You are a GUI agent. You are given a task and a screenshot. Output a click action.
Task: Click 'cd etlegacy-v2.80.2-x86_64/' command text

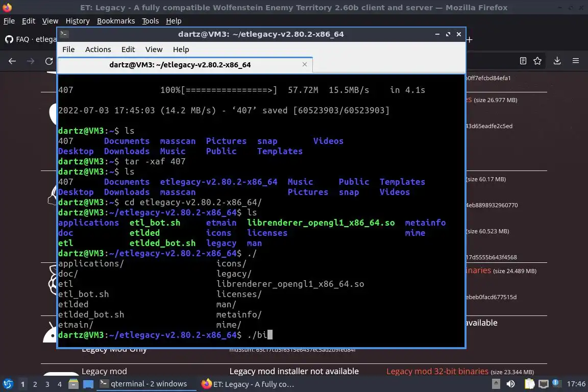pos(193,202)
